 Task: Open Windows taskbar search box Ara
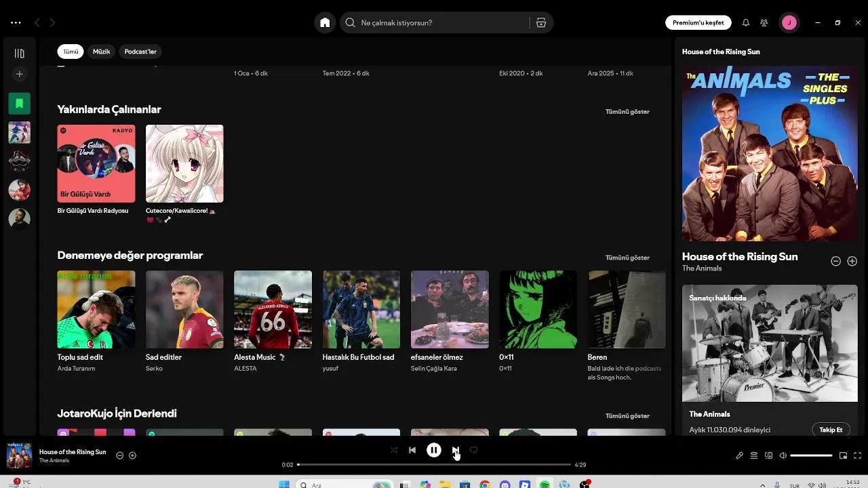[346, 485]
